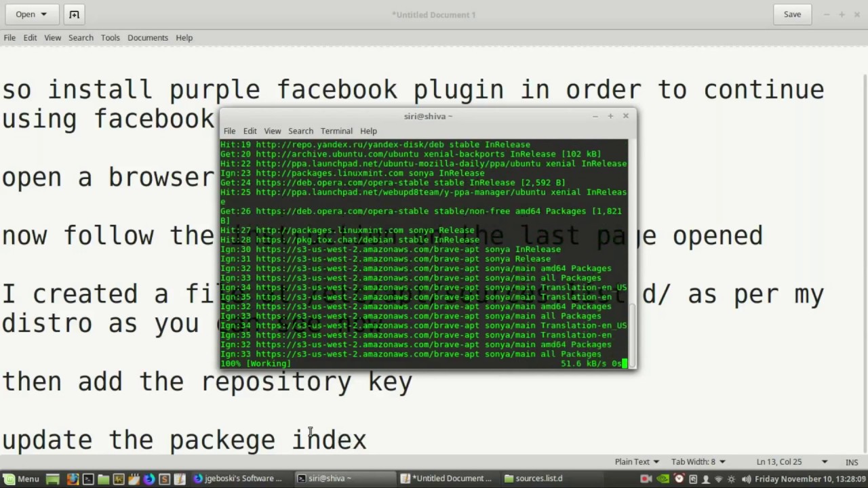This screenshot has width=868, height=488.
Task: Expand the Open recent files dropdown arrow
Action: [44, 14]
